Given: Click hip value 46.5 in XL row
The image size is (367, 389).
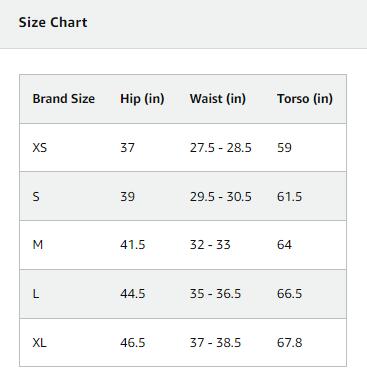Looking at the screenshot, I should (133, 342).
